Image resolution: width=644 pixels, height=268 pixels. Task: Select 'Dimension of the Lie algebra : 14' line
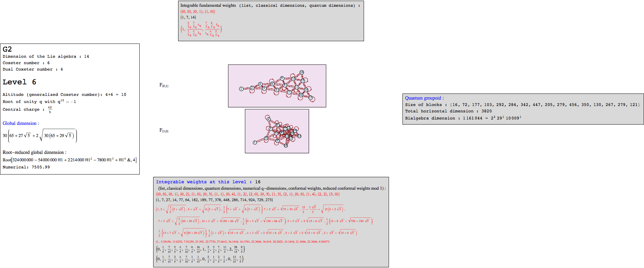pyautogui.click(x=46, y=56)
